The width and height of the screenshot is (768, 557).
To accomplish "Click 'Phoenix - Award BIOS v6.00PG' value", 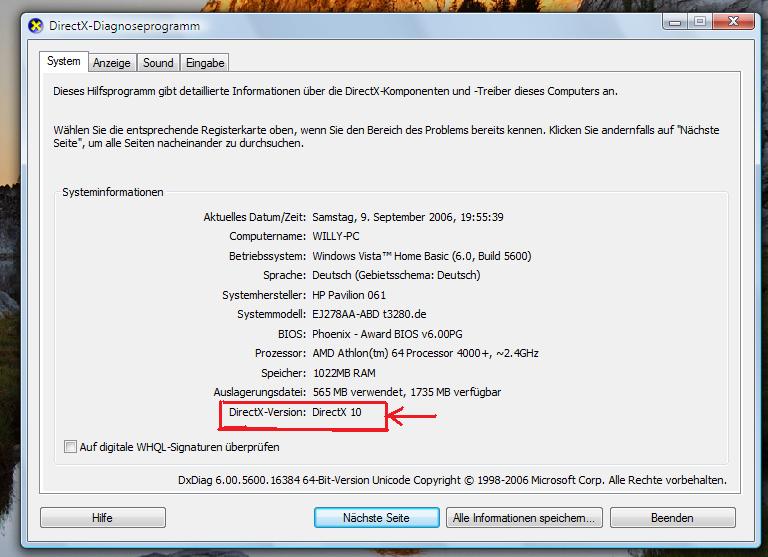I will click(387, 334).
